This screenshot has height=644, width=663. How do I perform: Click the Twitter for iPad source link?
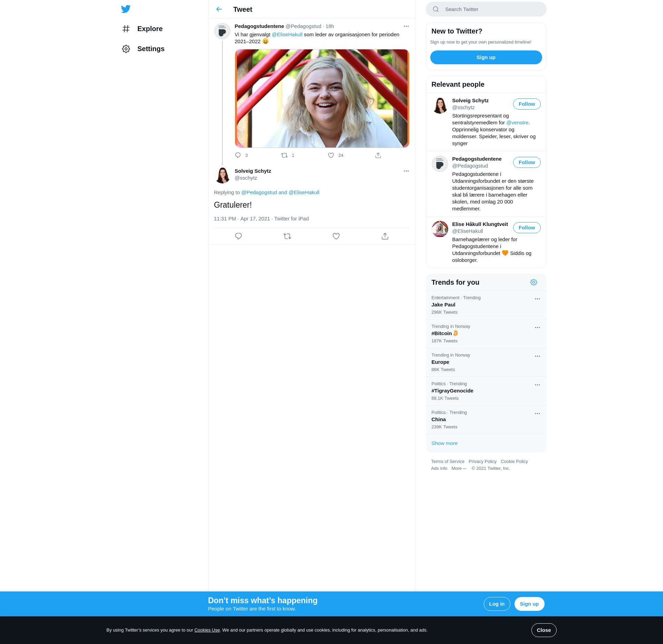pyautogui.click(x=291, y=219)
